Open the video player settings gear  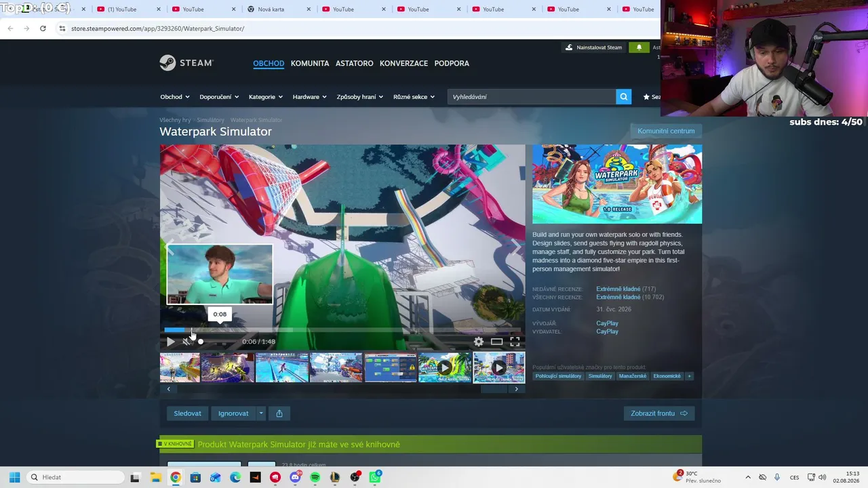pyautogui.click(x=479, y=342)
